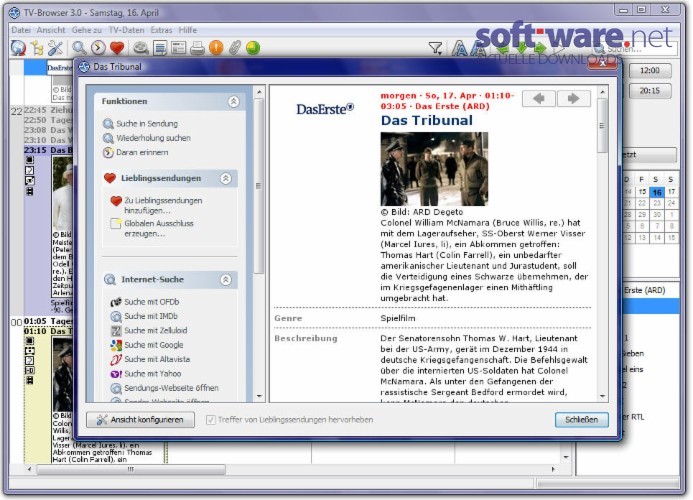Open the Hilfe menu
This screenshot has height=500, width=693.
point(188,30)
